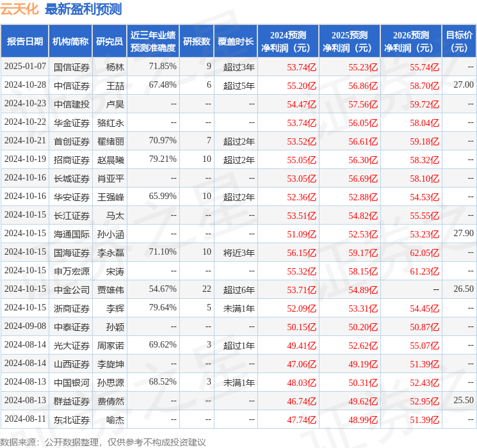Click the 25.50 target price
Screen dimensions: 477x448
pyautogui.click(x=464, y=400)
